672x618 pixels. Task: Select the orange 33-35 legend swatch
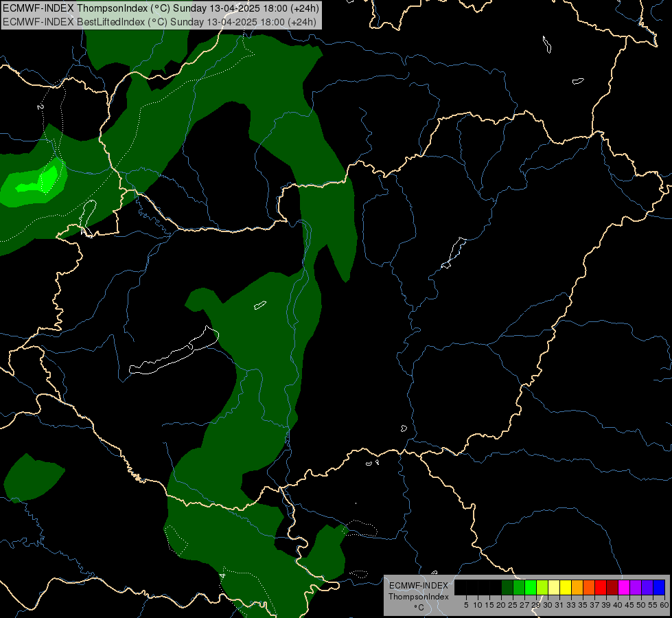point(577,587)
